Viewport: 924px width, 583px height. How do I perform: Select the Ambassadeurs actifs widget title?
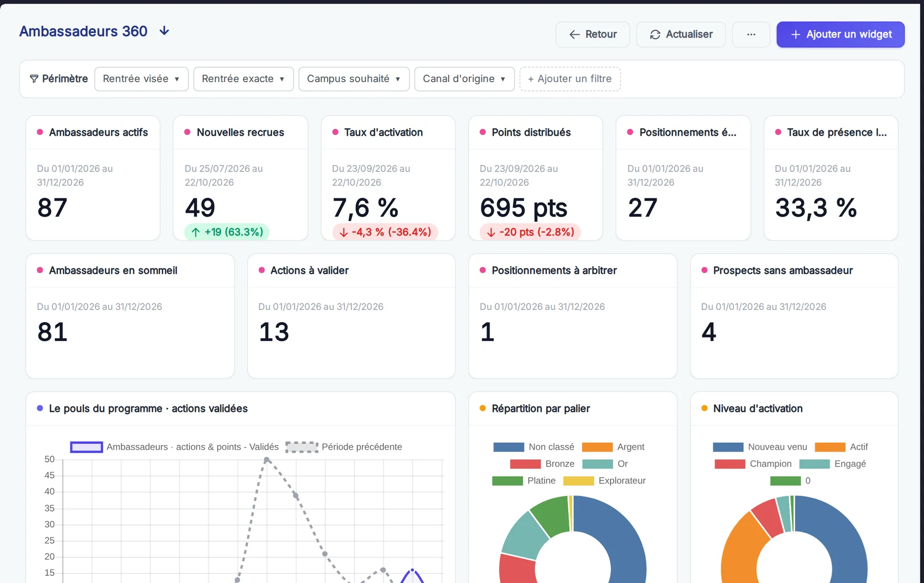99,132
